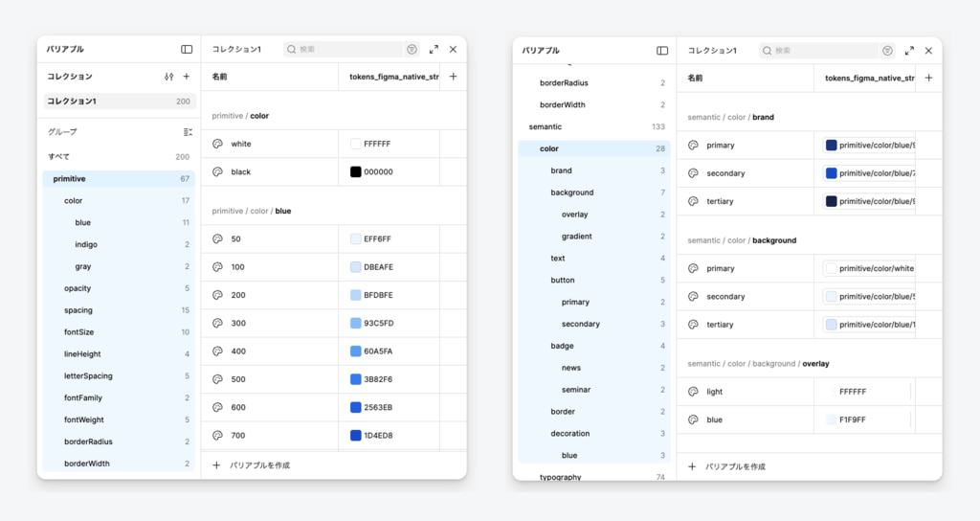Select コレクション1 in the collections list

72,102
